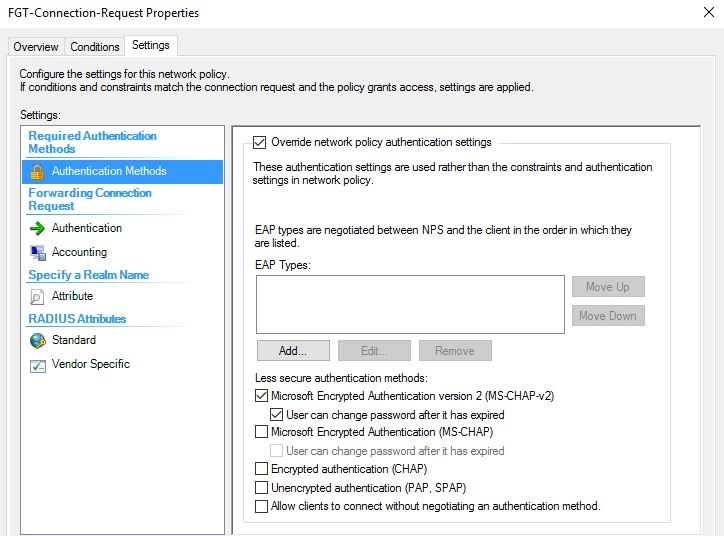Toggle MS-CHAP user can change password checkbox
724x536 pixels.
click(277, 451)
